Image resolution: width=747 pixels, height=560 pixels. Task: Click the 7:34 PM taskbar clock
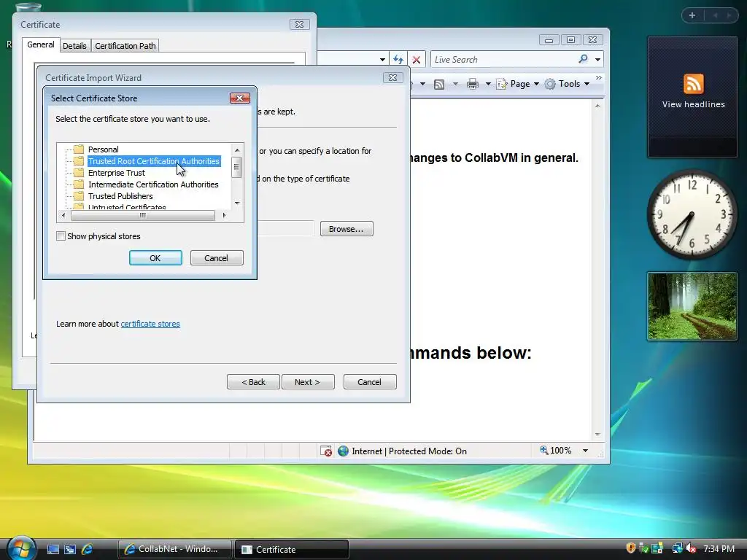(719, 548)
